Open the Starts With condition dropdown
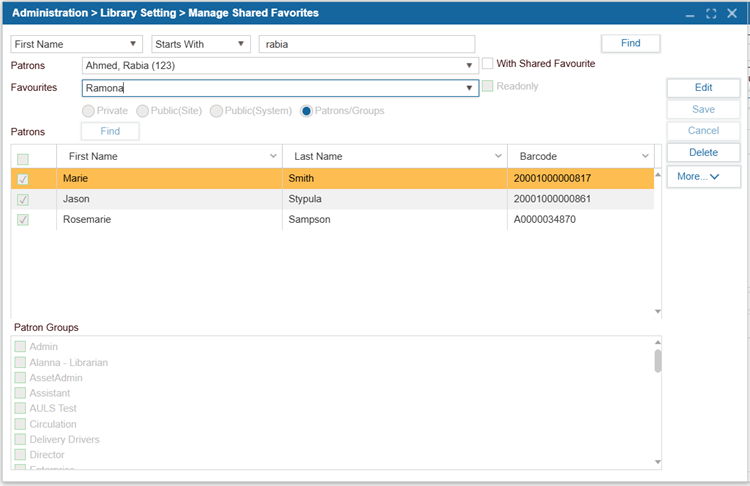The height and width of the screenshot is (486, 750). (x=201, y=44)
